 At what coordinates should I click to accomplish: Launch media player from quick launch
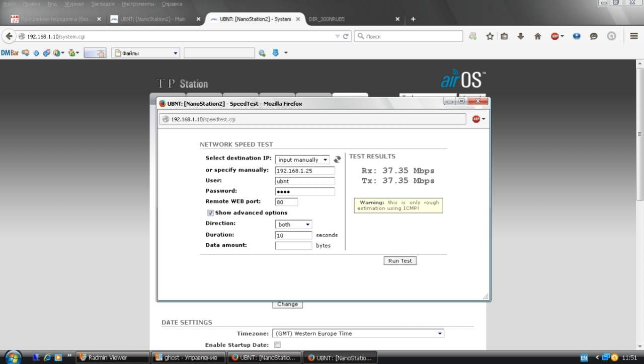click(58, 357)
